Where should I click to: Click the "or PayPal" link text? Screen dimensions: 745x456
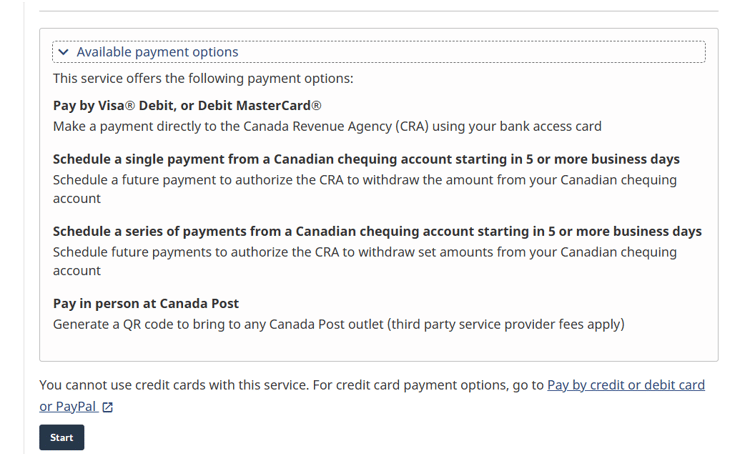[x=68, y=407]
